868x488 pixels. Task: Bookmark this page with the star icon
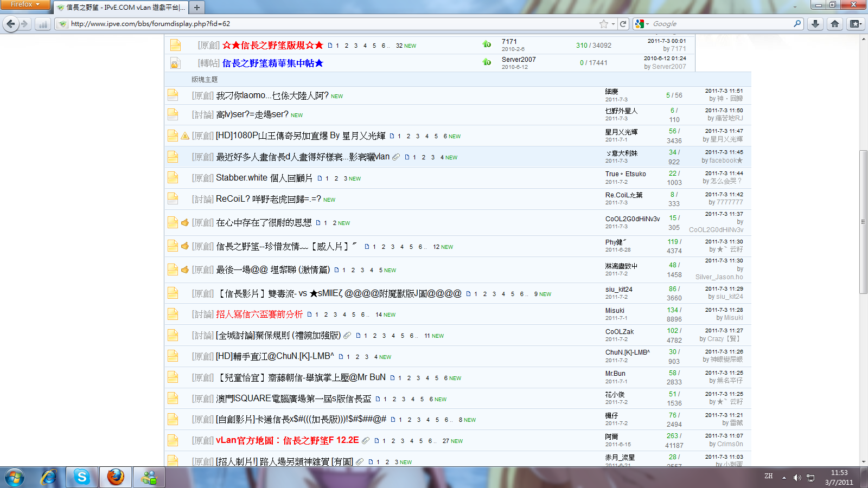coord(603,24)
